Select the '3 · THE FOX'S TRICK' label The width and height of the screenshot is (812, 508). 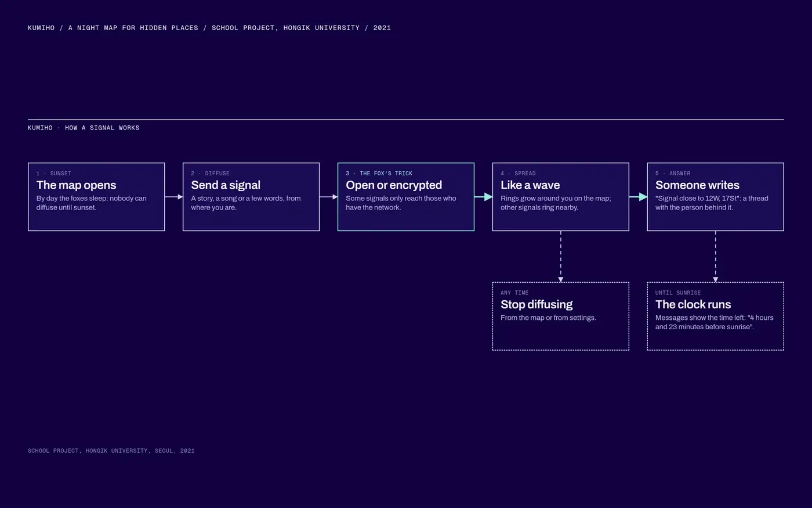[379, 174]
